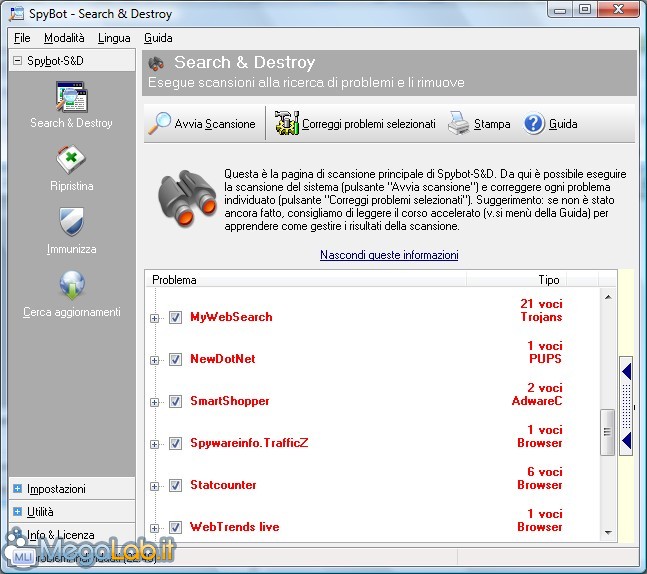Click the upper blue arrow on side panel

coord(626,372)
